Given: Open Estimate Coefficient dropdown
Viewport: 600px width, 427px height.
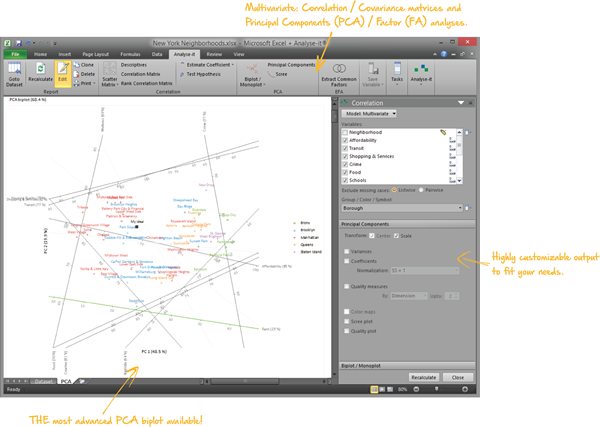Looking at the screenshot, I should click(207, 65).
